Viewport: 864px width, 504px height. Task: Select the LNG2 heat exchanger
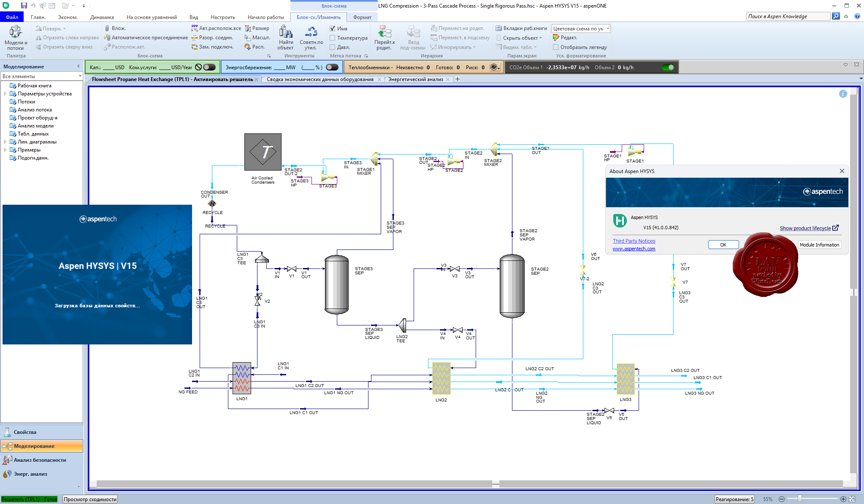[x=441, y=379]
